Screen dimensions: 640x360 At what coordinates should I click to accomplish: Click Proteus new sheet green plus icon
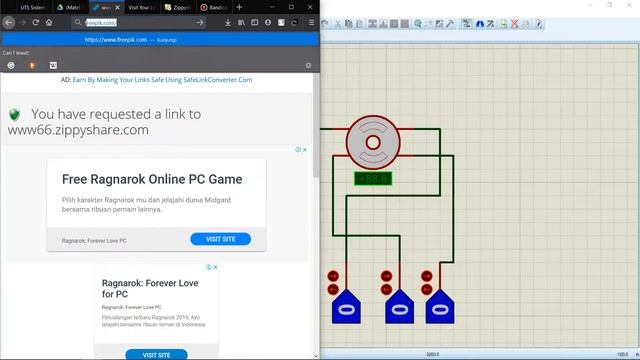(x=504, y=24)
